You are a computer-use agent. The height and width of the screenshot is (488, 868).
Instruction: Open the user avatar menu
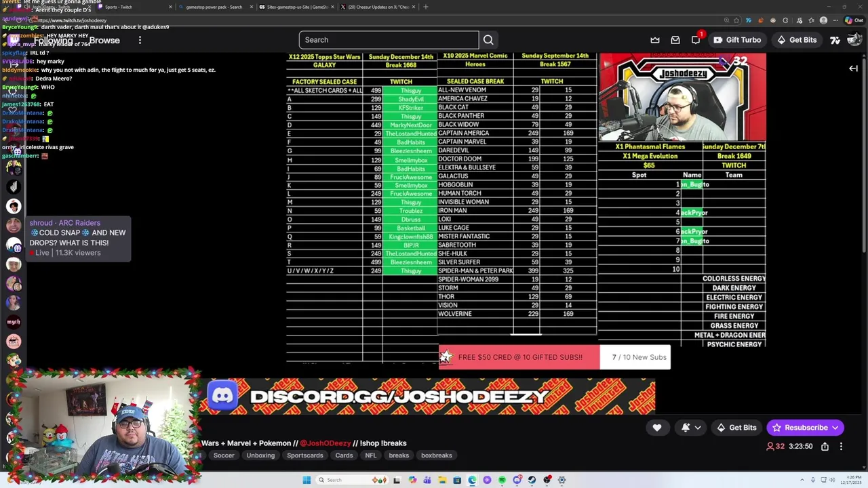point(854,40)
